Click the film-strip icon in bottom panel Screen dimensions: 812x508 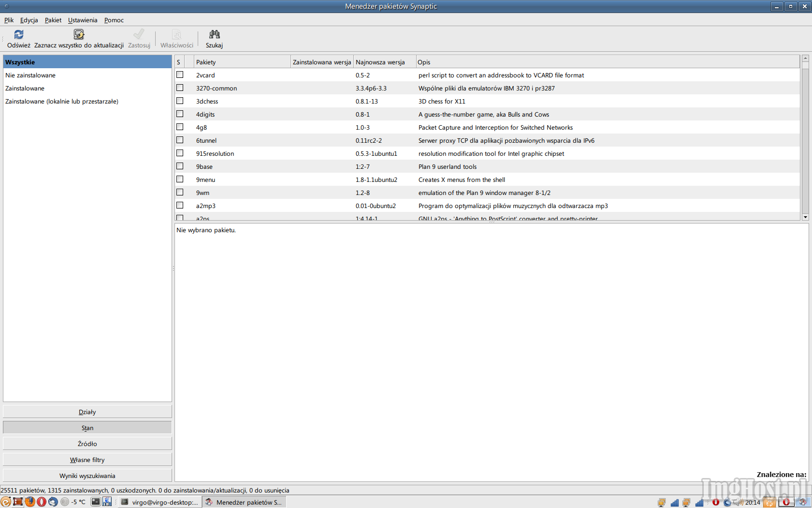pyautogui.click(x=18, y=502)
